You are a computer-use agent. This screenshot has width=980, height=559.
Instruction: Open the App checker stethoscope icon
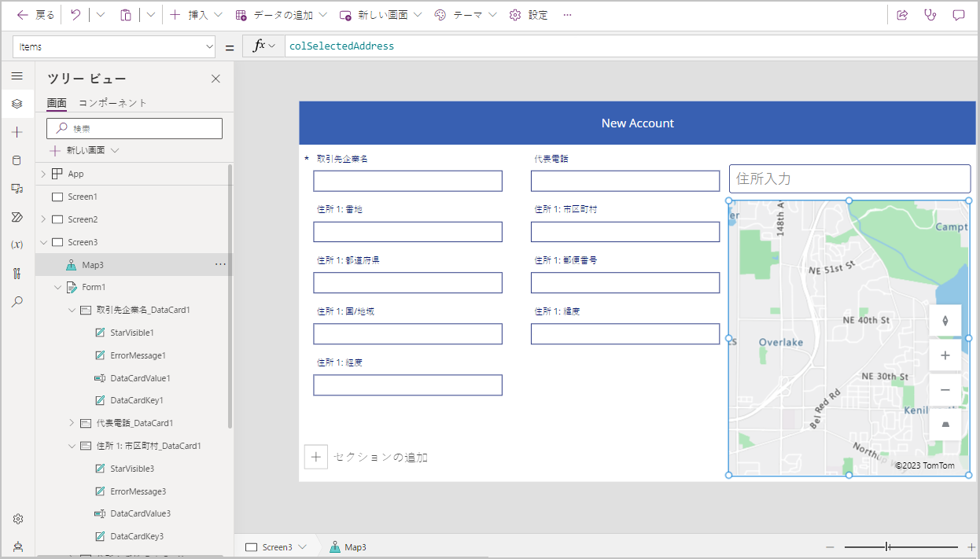tap(930, 15)
